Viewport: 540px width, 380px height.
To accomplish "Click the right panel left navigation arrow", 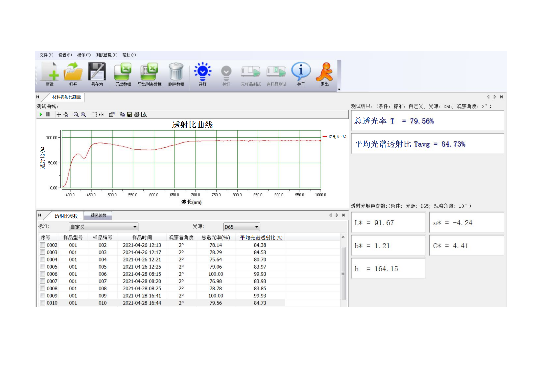I will click(488, 97).
